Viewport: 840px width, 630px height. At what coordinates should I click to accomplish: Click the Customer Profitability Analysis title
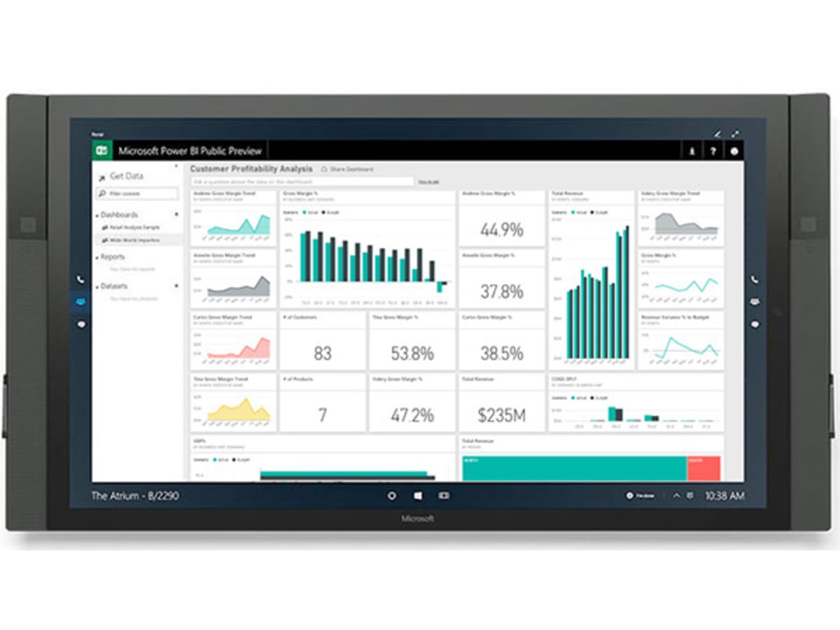pos(251,168)
